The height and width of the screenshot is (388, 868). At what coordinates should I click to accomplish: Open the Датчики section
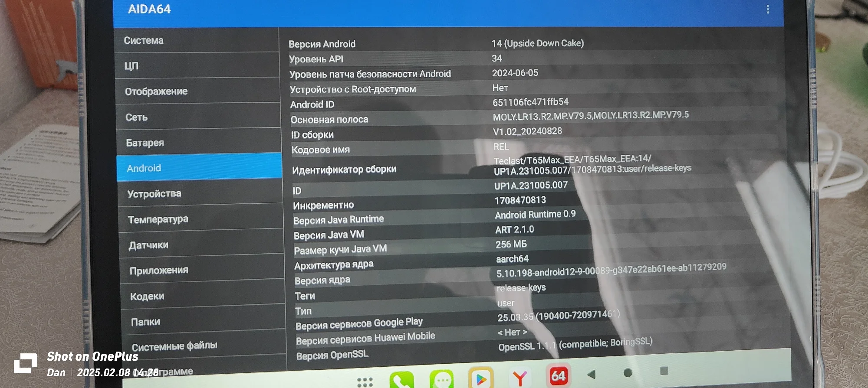coord(201,245)
